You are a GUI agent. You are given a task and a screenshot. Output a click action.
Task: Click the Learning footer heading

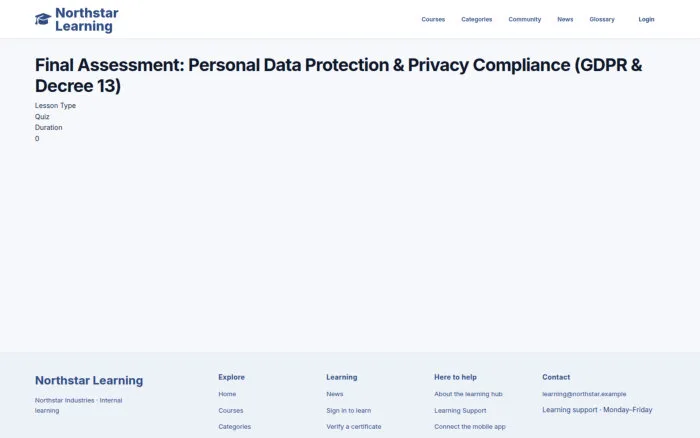point(342,377)
